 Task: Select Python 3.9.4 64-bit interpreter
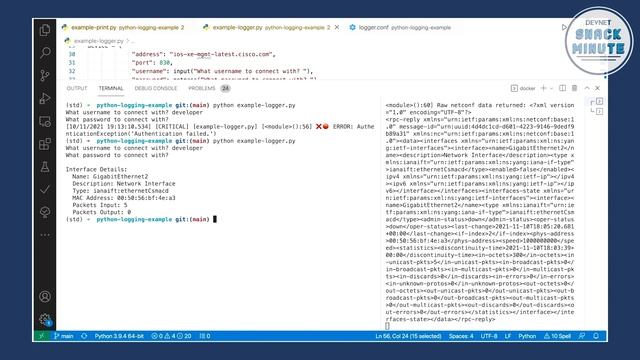[x=119, y=336]
